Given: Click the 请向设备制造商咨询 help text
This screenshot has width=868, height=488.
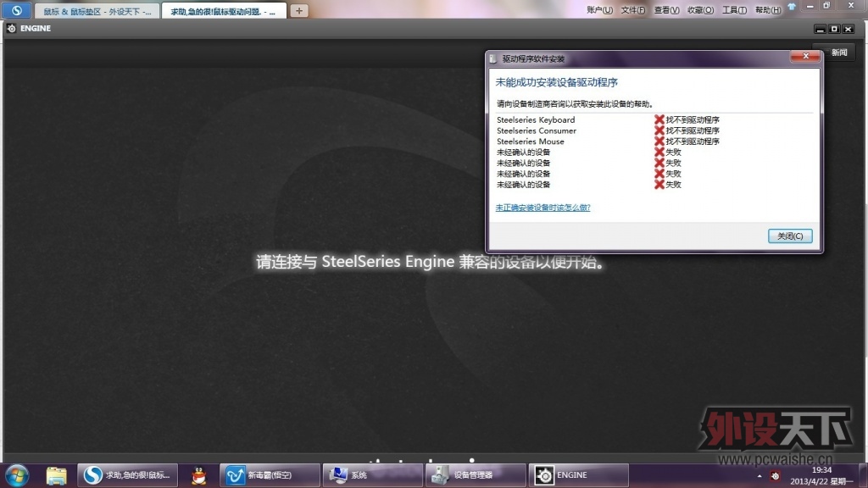Looking at the screenshot, I should [x=575, y=104].
